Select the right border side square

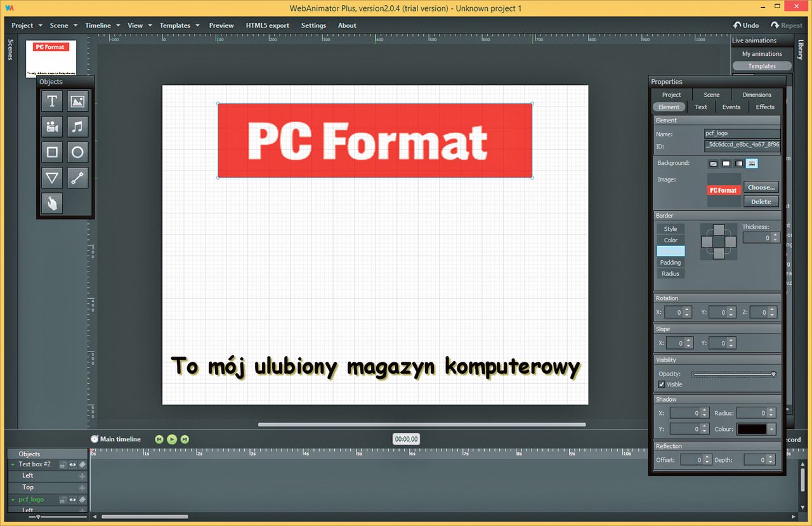coord(731,242)
